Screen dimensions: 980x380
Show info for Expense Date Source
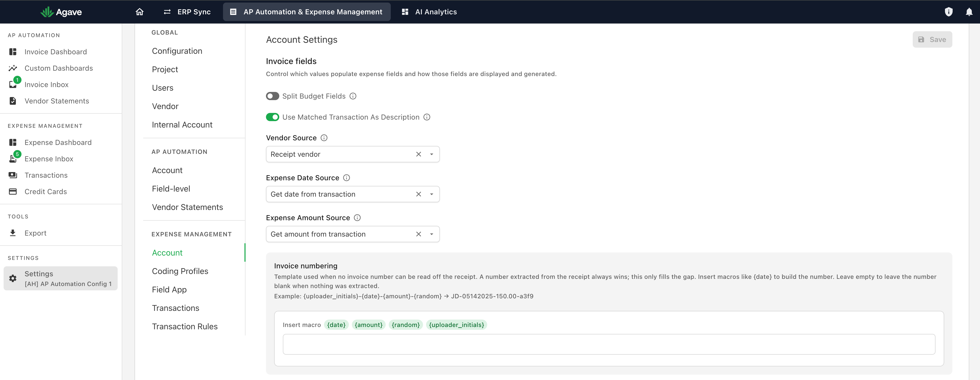pyautogui.click(x=347, y=178)
